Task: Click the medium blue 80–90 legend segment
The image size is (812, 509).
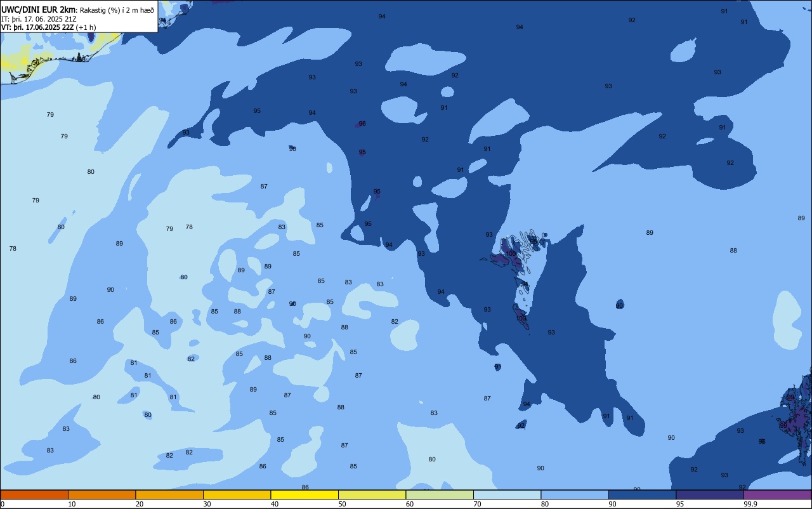Action: point(575,494)
